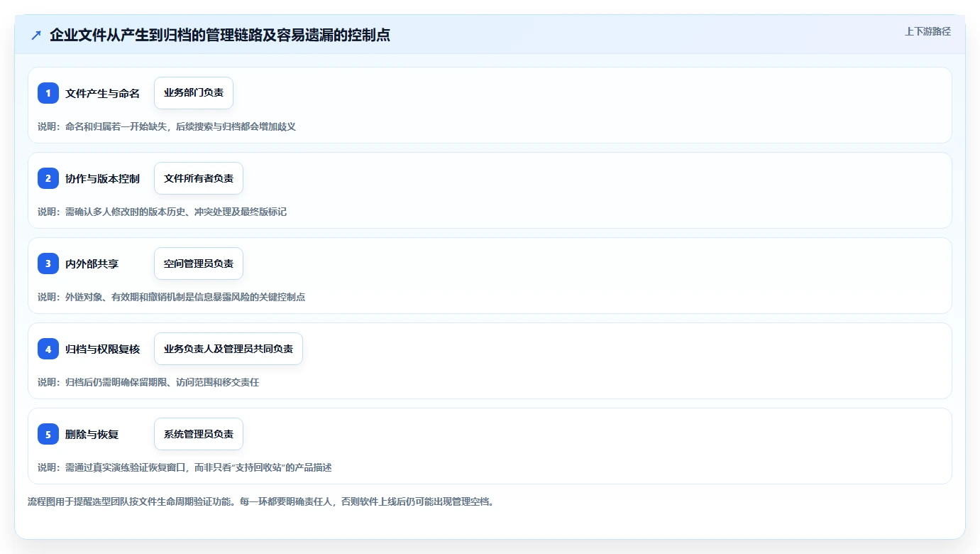980x554 pixels.
Task: Select step number 4 badge
Action: tap(48, 349)
